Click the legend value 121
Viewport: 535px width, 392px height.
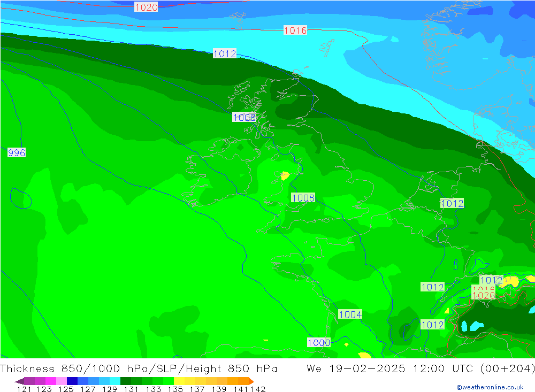click(x=24, y=389)
